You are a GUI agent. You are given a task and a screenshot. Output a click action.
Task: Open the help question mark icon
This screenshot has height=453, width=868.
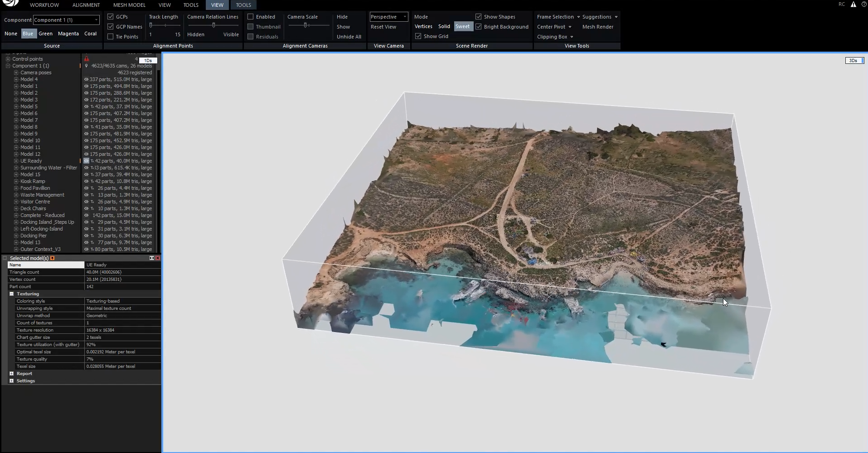(x=864, y=5)
